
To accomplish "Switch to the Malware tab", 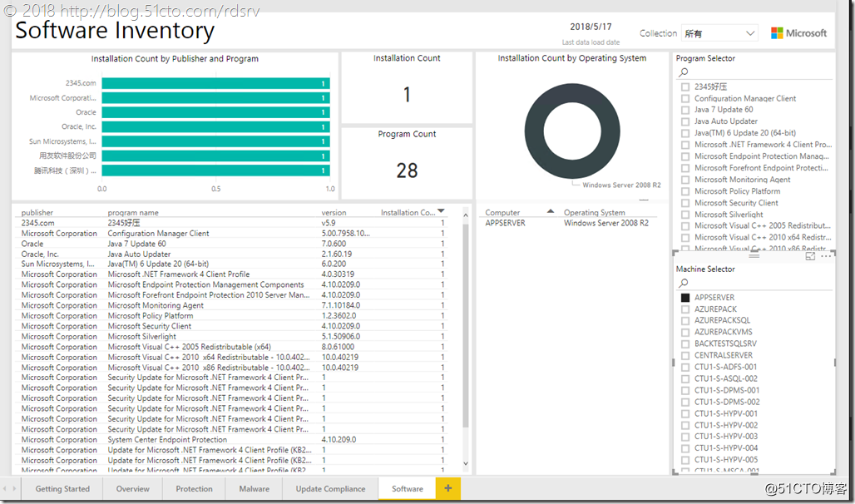I will coord(255,489).
